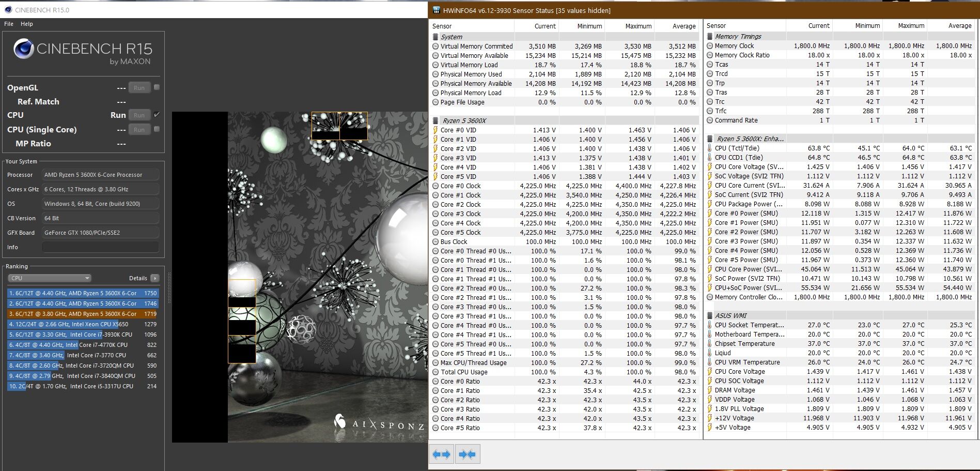Click the Memory Timings section header icon

point(710,37)
